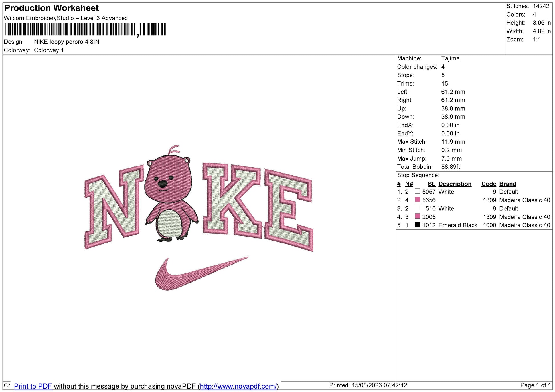The width and height of the screenshot is (555, 392).
Task: Select the machine value 'Tajima'
Action: 451,58
